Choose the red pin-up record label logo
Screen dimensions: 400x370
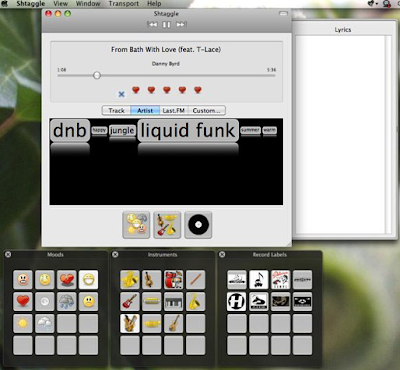pyautogui.click(x=281, y=279)
